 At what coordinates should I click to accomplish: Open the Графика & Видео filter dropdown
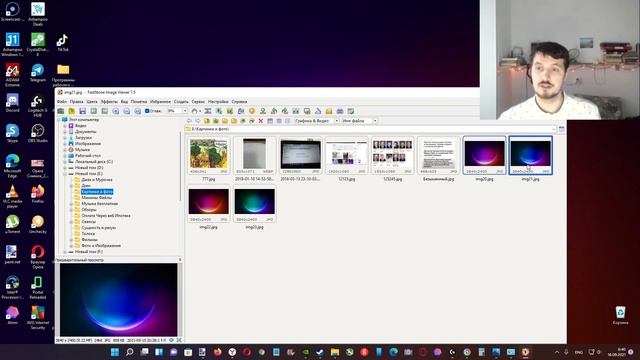(336, 121)
